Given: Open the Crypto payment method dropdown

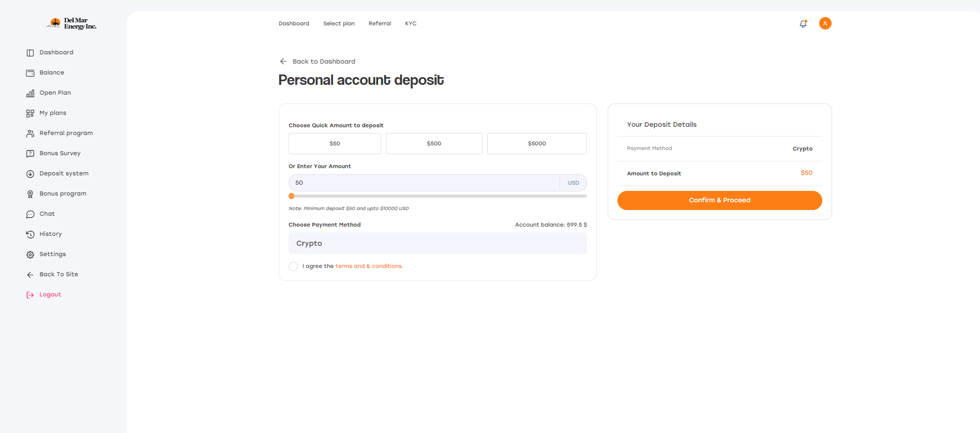Looking at the screenshot, I should click(x=438, y=243).
